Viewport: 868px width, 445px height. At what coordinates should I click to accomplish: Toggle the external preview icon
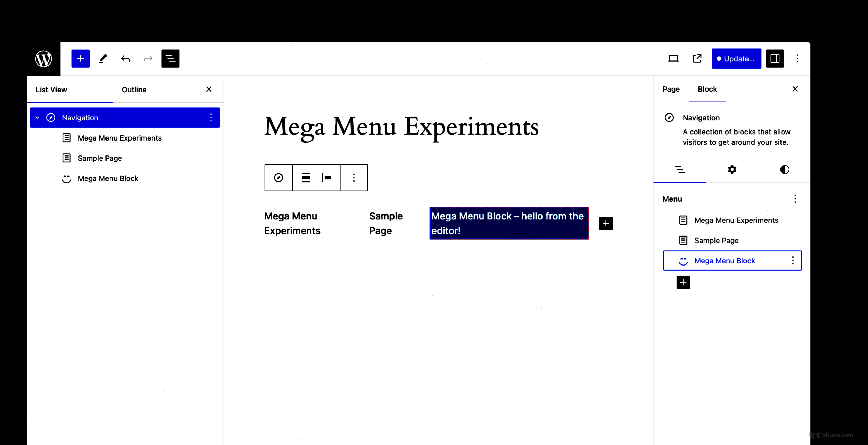(x=697, y=58)
